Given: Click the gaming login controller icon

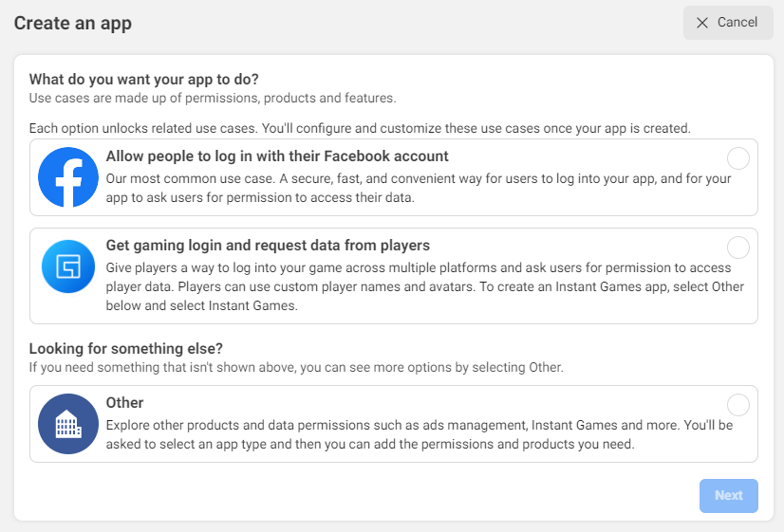Looking at the screenshot, I should (68, 266).
